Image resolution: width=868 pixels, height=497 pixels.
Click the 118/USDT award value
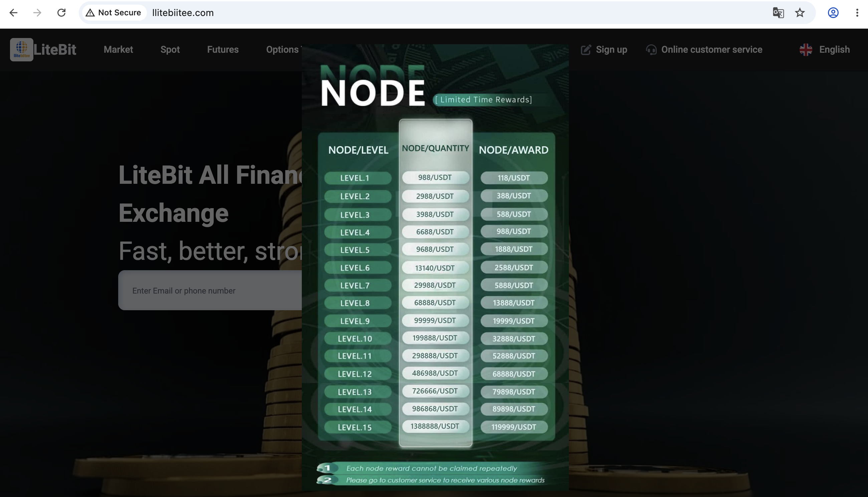514,178
